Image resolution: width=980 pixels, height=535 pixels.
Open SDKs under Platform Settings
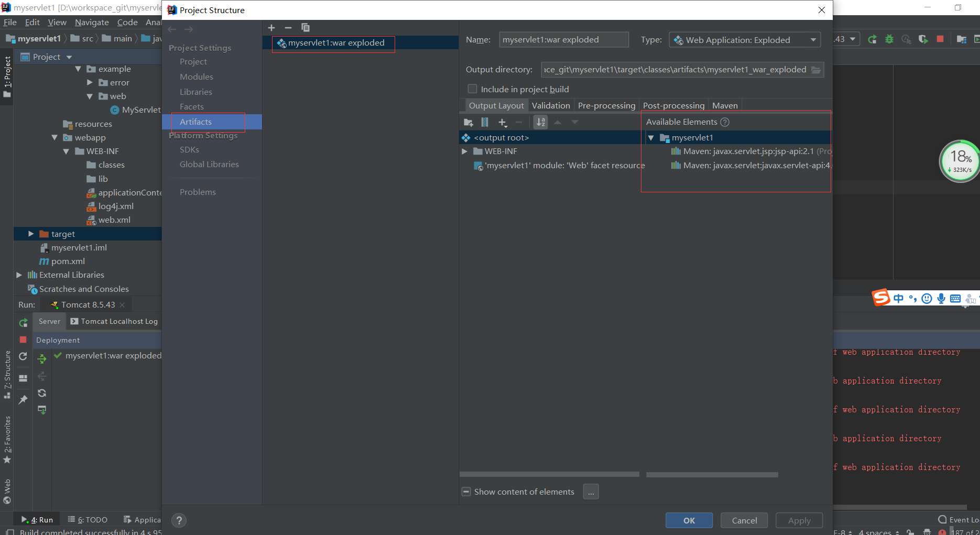189,149
